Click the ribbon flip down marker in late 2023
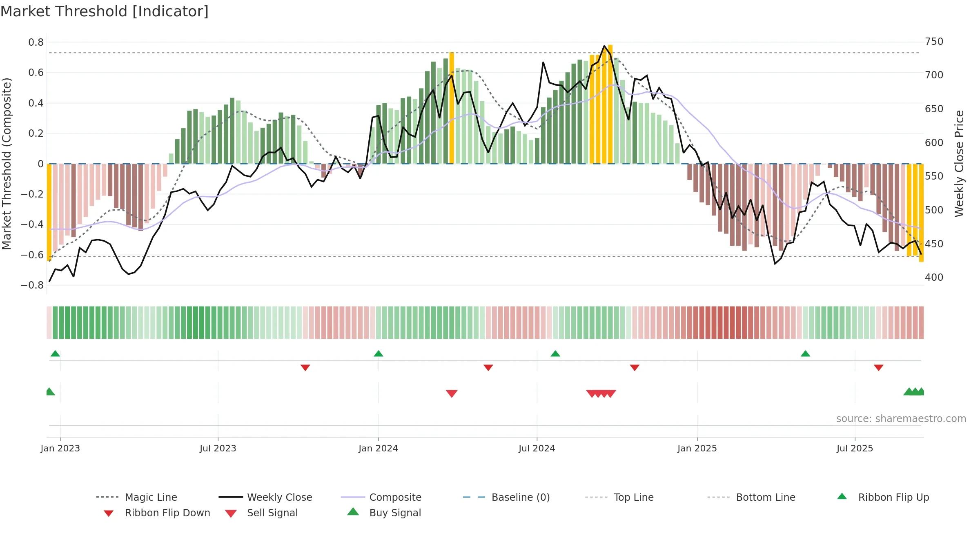This screenshot has height=551, width=980. pyautogui.click(x=305, y=368)
